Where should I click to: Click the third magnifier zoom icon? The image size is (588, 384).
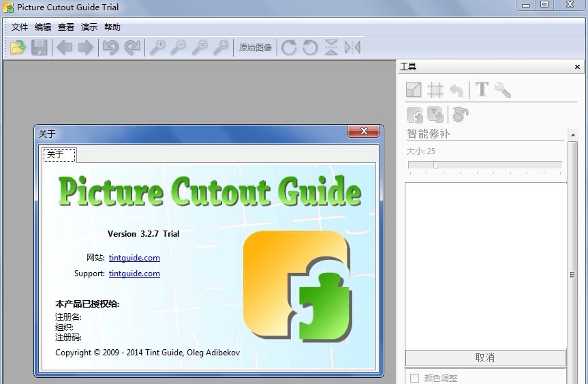coord(200,47)
